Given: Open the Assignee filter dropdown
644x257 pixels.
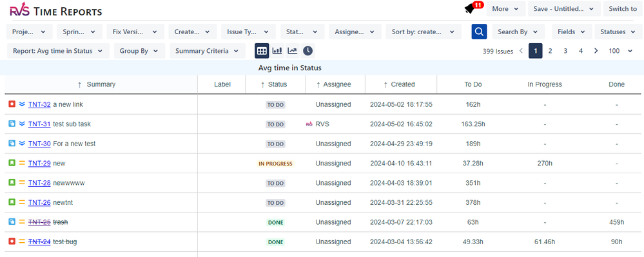Looking at the screenshot, I should click(355, 32).
